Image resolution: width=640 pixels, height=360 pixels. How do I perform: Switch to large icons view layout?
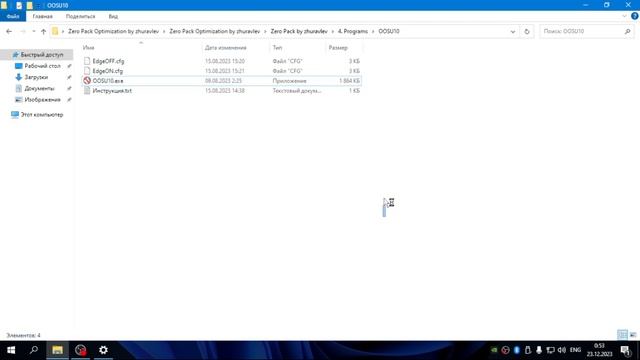pyautogui.click(x=633, y=335)
